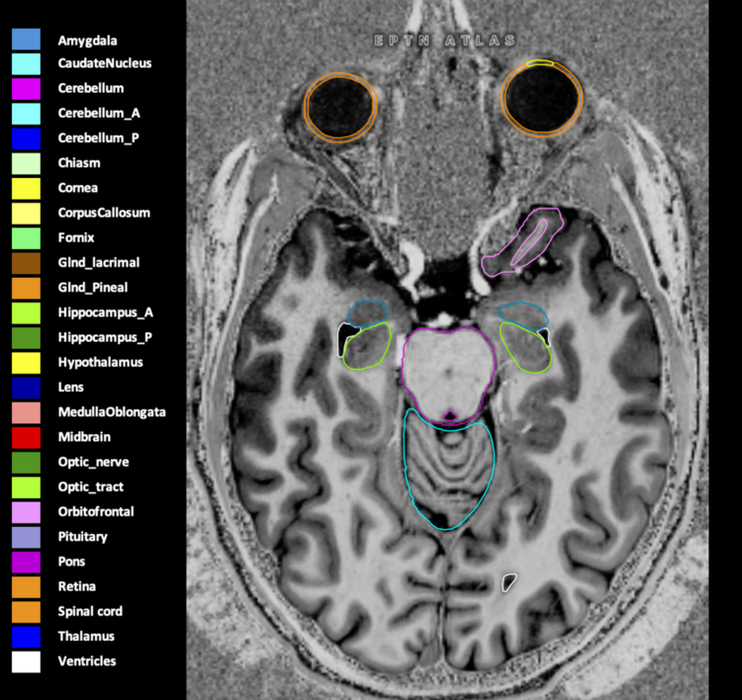This screenshot has width=742, height=700.
Task: Select the Spinal cord label
Action: tap(90, 611)
